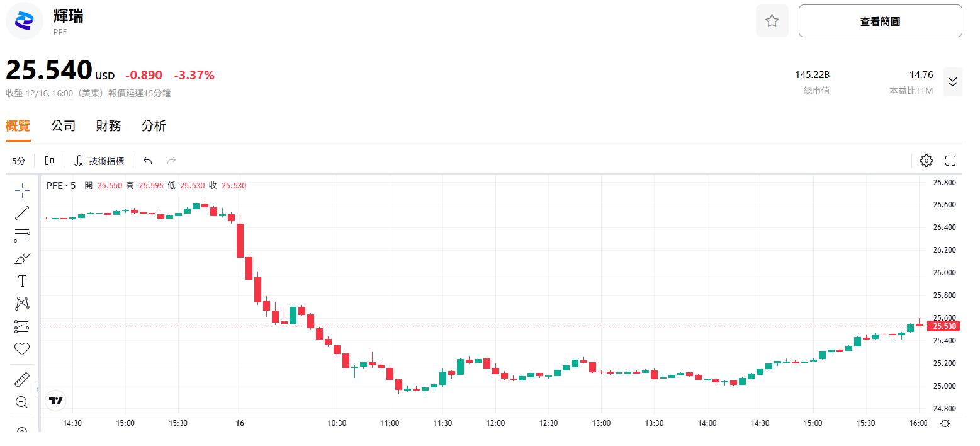Open 技術指標 indicators
This screenshot has height=446, width=980.
click(x=99, y=161)
